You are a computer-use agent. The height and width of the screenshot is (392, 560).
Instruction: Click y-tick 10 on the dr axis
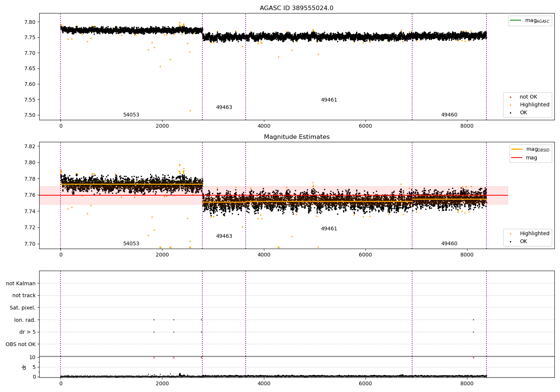coord(32,358)
